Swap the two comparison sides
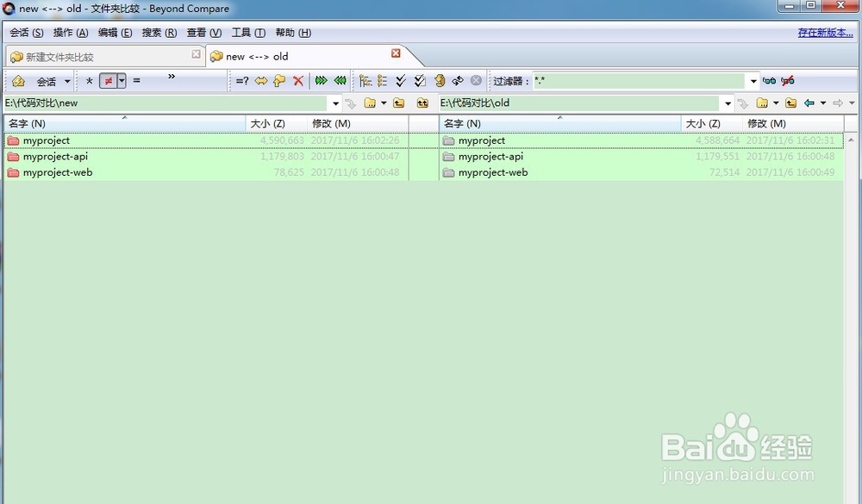The width and height of the screenshot is (862, 504). pos(262,81)
